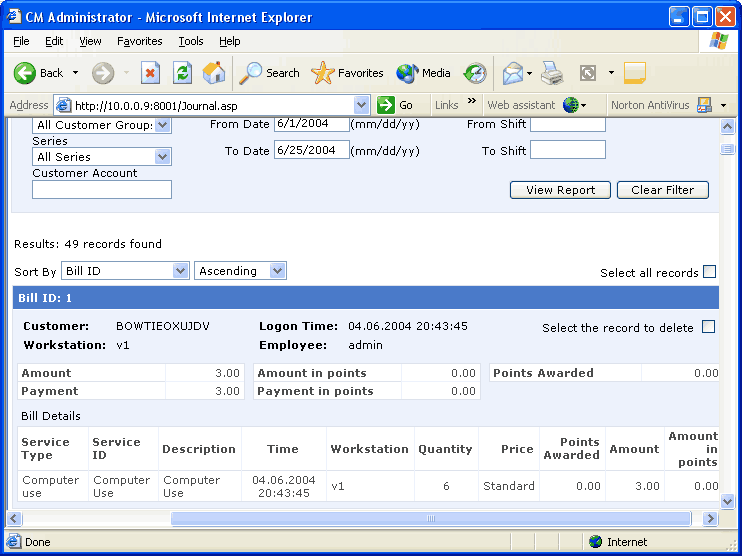Open the Media globe icon
The image size is (742, 556).
tap(407, 73)
